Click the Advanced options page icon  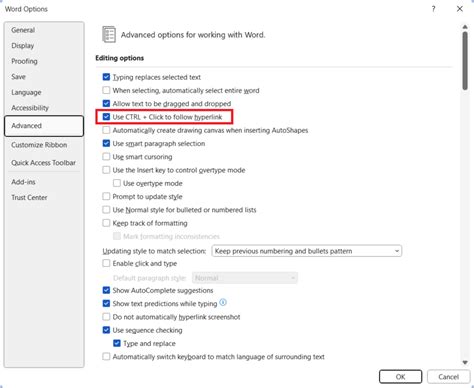pos(109,34)
